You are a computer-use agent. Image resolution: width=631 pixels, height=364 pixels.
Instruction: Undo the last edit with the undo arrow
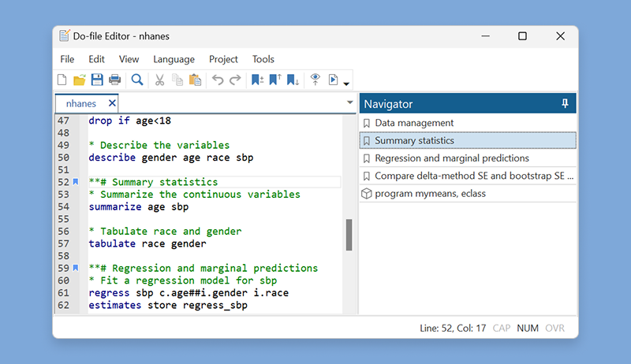click(x=218, y=80)
